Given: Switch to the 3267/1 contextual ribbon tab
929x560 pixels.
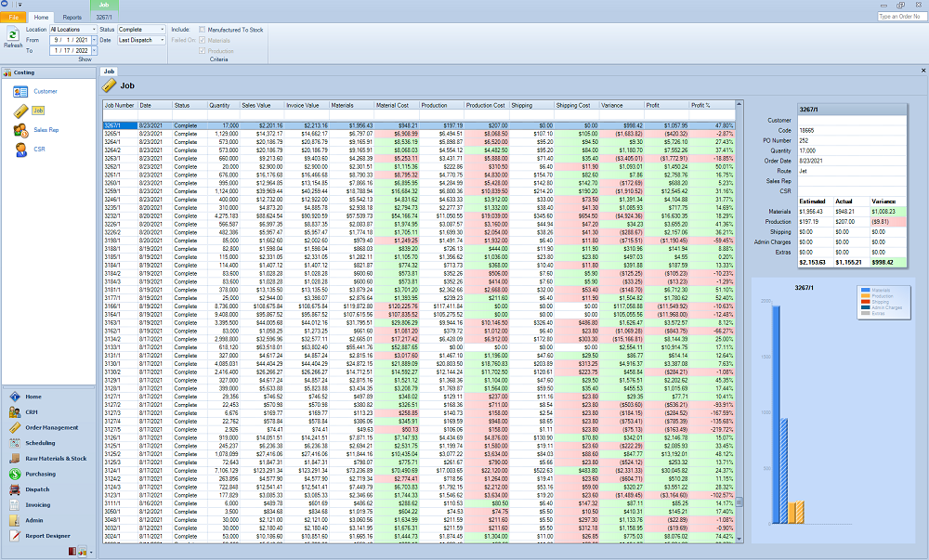Looking at the screenshot, I should 104,17.
